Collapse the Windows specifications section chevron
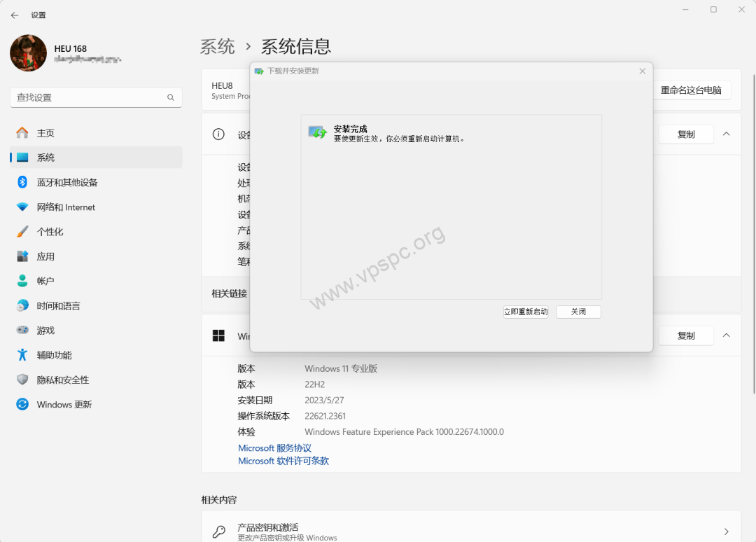 (726, 335)
